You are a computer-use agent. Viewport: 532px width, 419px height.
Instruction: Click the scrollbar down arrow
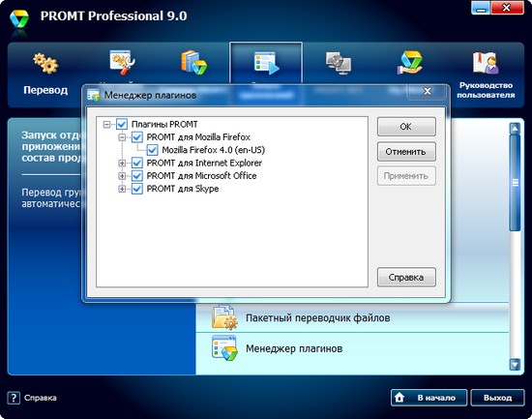coord(515,365)
